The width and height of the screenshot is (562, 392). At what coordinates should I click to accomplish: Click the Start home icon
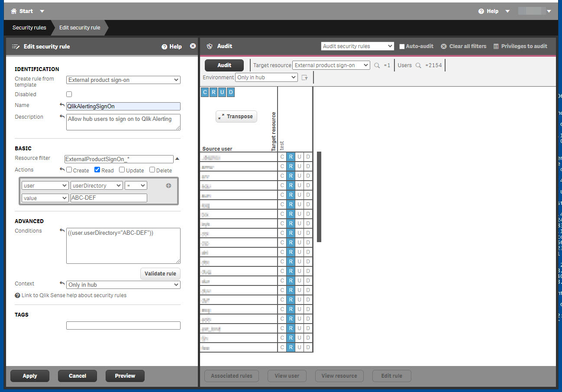point(13,11)
